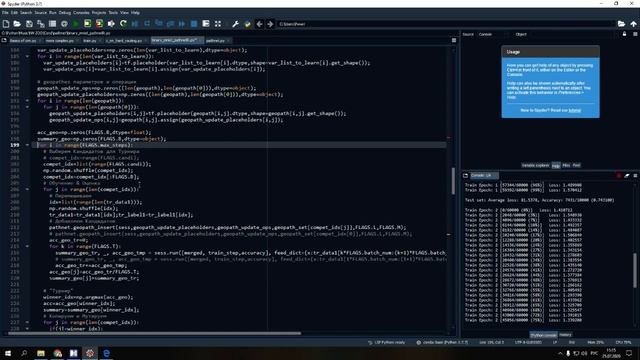Switch to the Plots pane tab
The width and height of the screenshot is (640, 360).
tap(566, 165)
